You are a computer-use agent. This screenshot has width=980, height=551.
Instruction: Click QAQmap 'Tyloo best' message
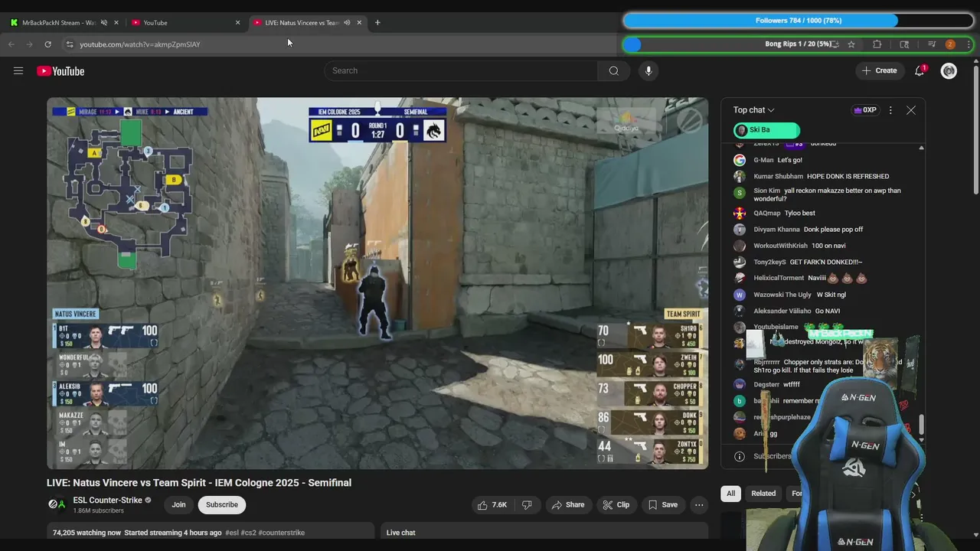coord(800,213)
